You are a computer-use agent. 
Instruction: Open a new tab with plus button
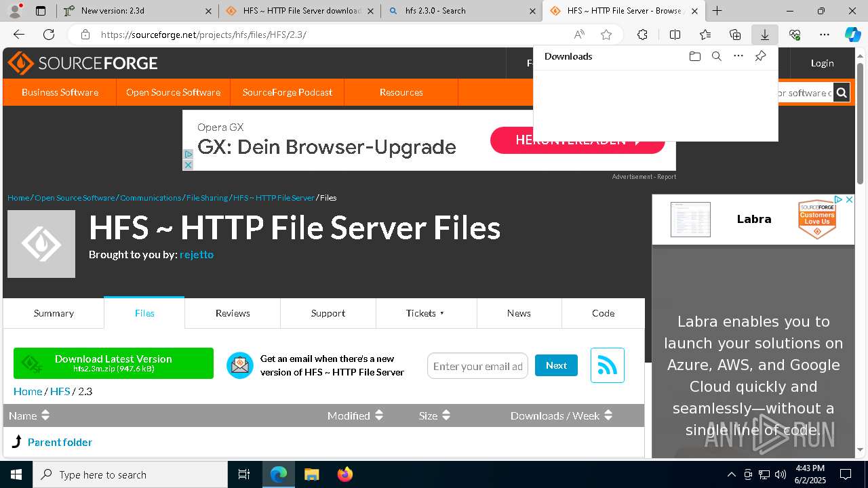pyautogui.click(x=717, y=11)
